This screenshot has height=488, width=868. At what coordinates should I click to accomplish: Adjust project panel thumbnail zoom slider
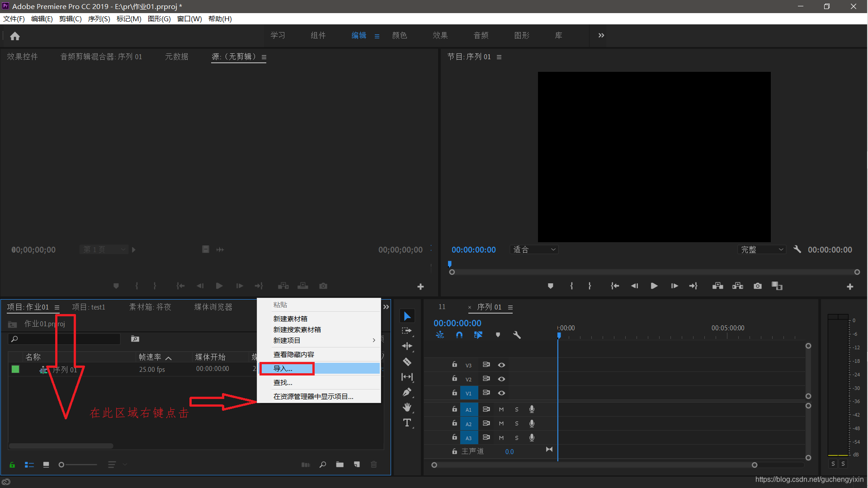click(x=78, y=465)
